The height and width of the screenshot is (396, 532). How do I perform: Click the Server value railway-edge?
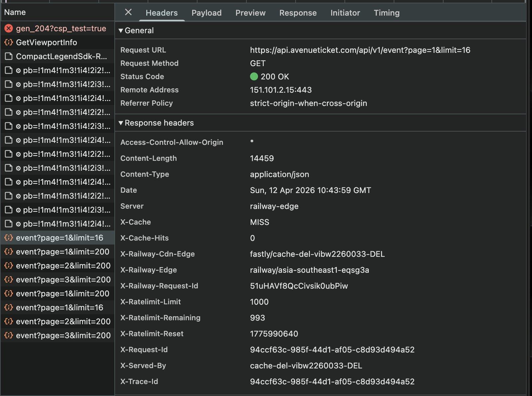pyautogui.click(x=274, y=206)
